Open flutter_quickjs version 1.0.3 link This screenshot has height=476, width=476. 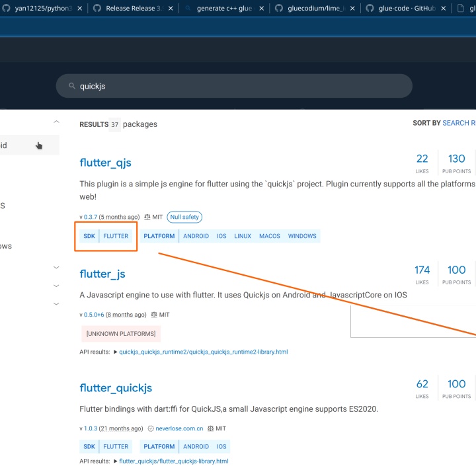(91, 428)
